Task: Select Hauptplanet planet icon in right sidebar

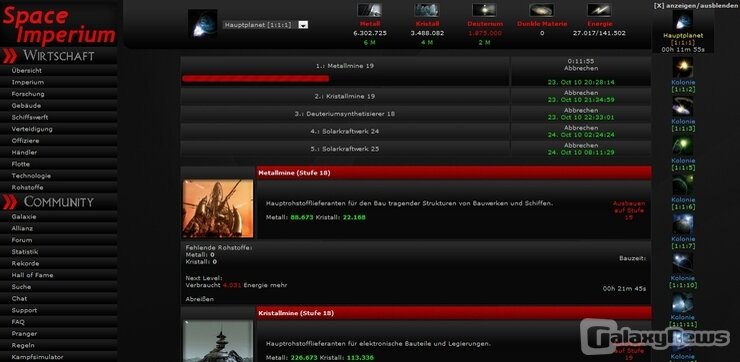Action: point(682,21)
